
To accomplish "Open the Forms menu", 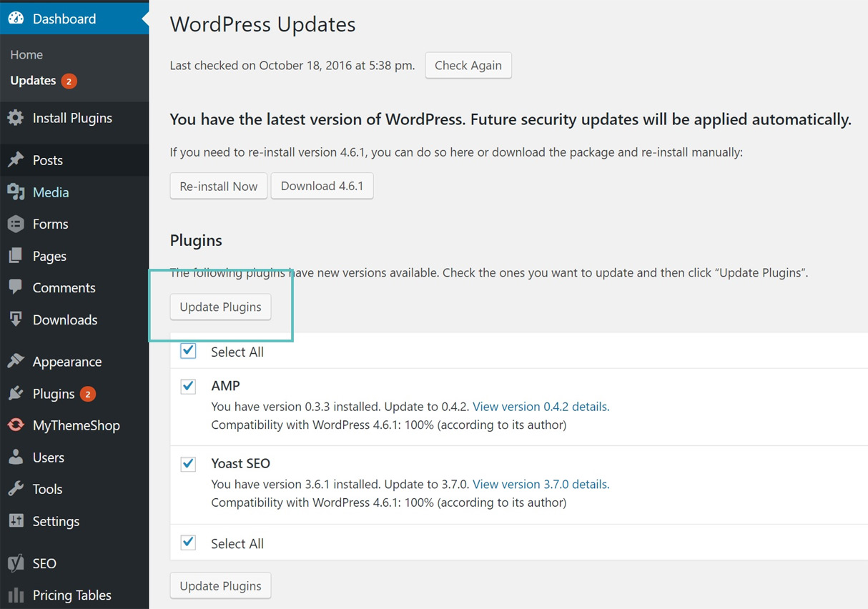I will point(74,224).
